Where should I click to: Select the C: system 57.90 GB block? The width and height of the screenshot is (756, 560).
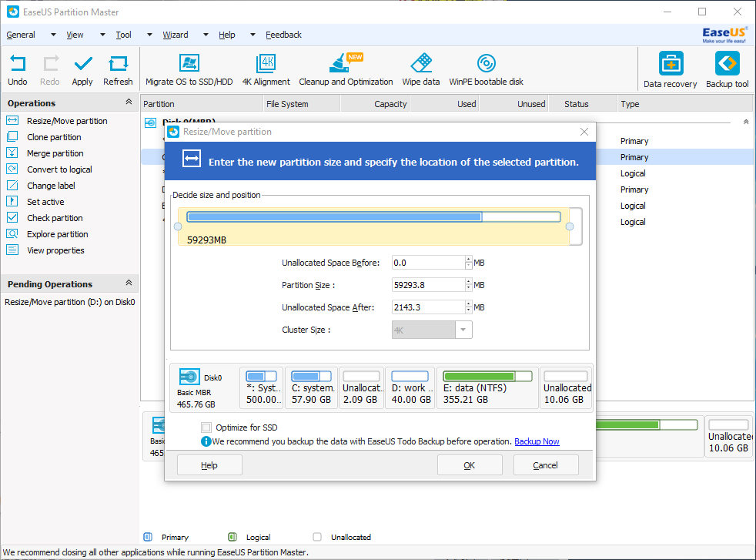coord(312,387)
